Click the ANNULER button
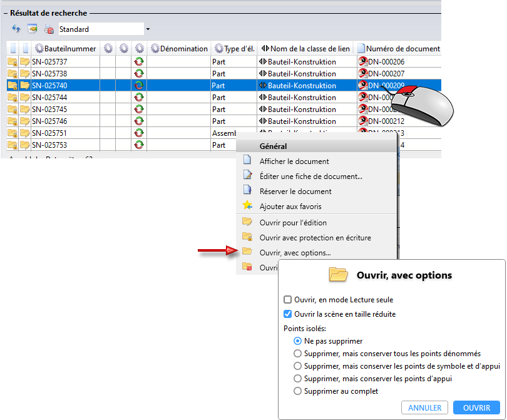Viewport: 507px width, 420px height. point(424,407)
